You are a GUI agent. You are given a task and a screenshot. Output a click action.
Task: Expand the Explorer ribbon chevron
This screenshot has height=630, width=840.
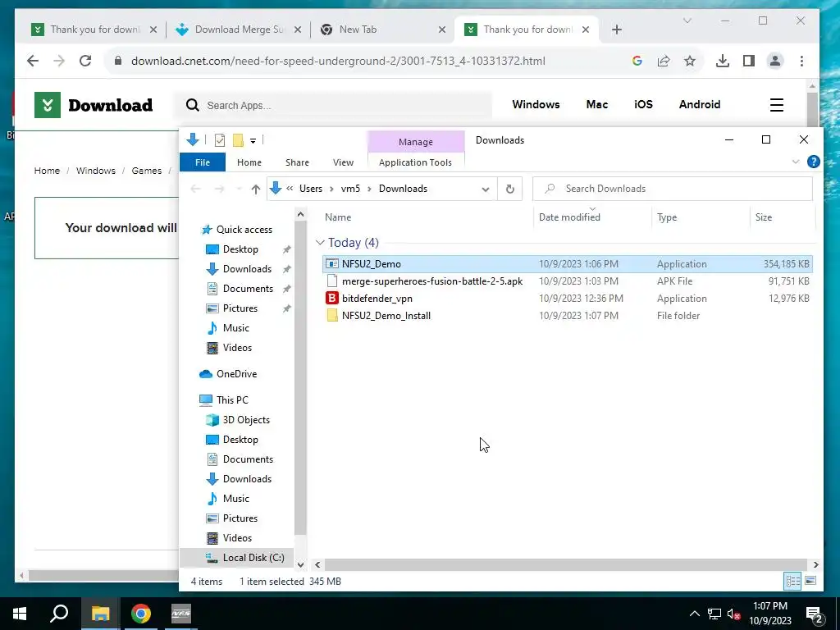pos(796,162)
